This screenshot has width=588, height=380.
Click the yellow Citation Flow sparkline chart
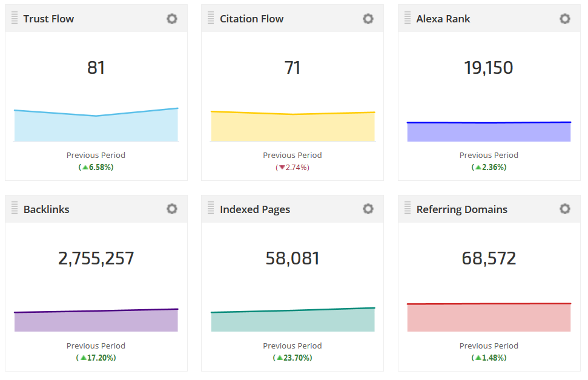tap(292, 128)
